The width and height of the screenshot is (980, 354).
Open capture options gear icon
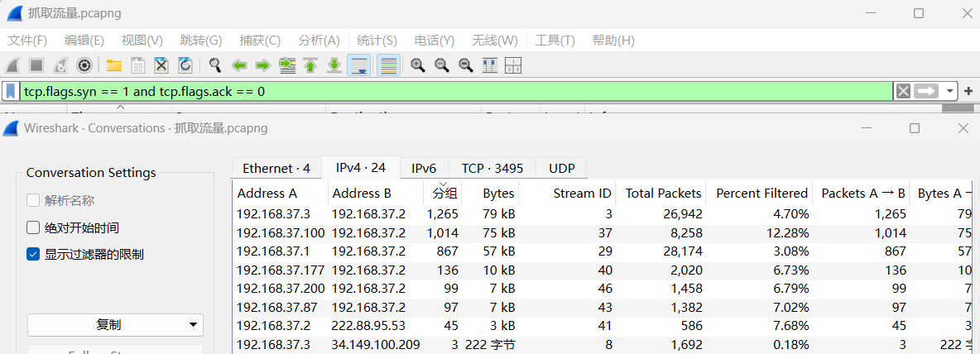point(84,65)
